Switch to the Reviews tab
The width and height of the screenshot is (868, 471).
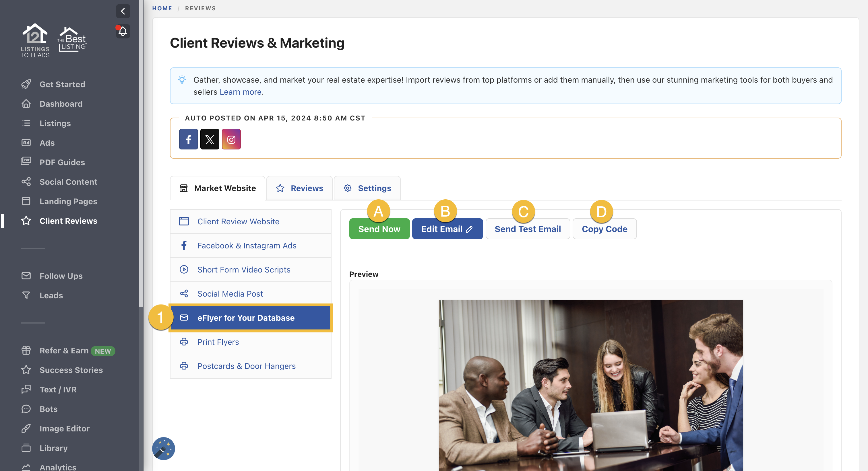tap(299, 188)
